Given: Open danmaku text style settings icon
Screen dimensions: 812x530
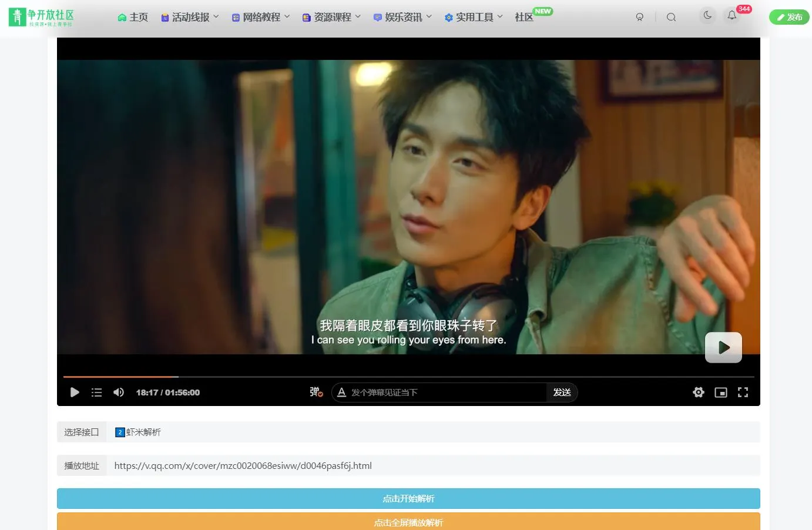Looking at the screenshot, I should [x=341, y=392].
